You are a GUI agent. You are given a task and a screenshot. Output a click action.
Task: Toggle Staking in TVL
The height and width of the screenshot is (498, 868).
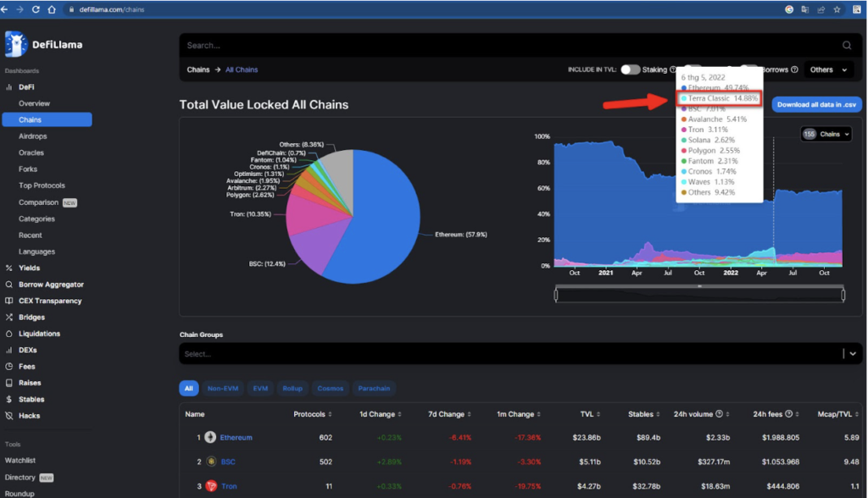point(630,69)
